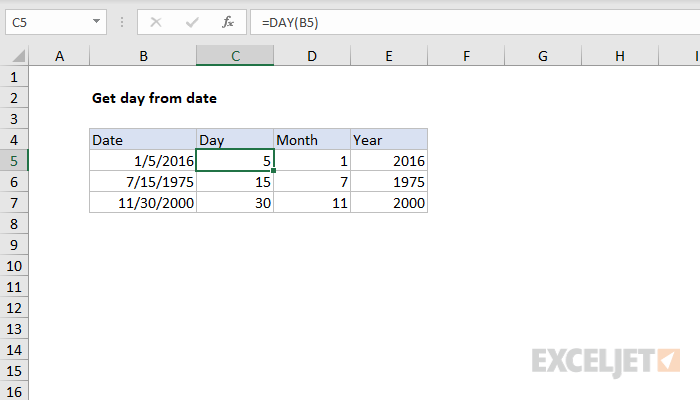This screenshot has height=400, width=700.
Task: Select row 1 header
Action: (14, 77)
